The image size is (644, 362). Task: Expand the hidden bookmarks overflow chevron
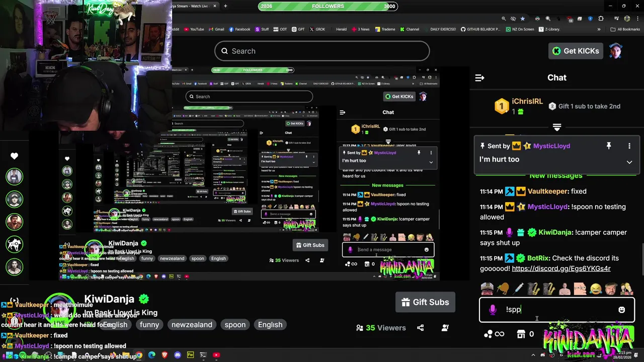tap(599, 29)
